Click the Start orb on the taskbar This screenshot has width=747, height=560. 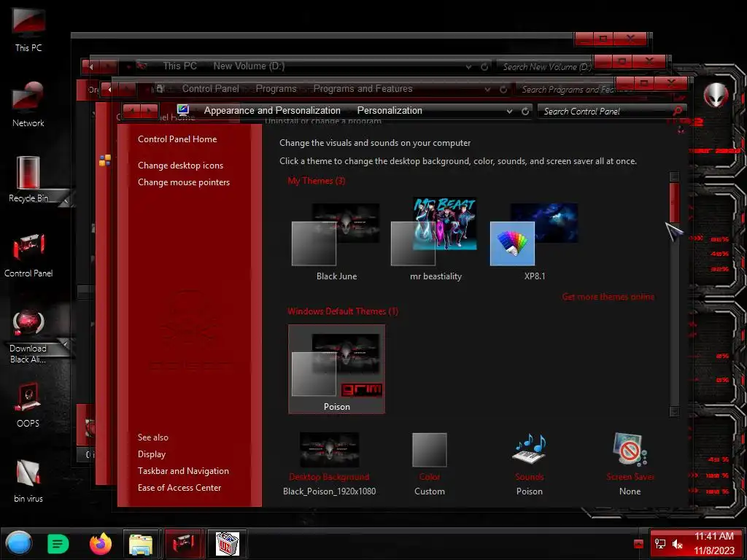click(x=19, y=542)
